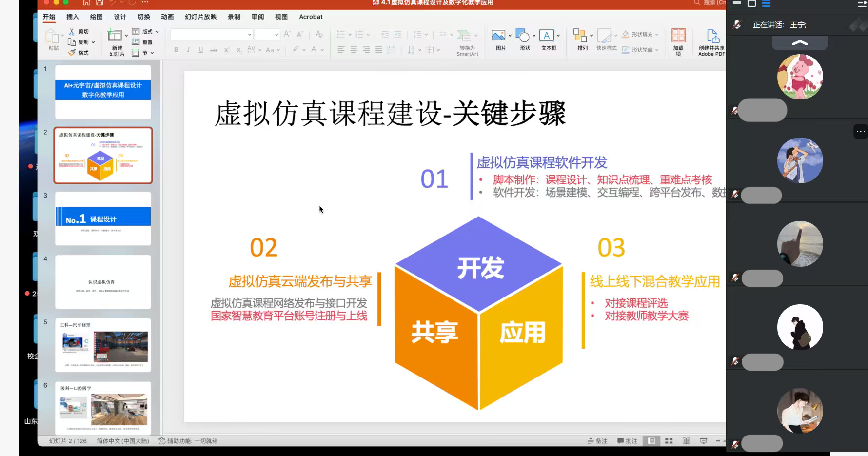Image resolution: width=868 pixels, height=456 pixels.
Task: Switch to the Animations (动画) tab
Action: click(x=167, y=17)
